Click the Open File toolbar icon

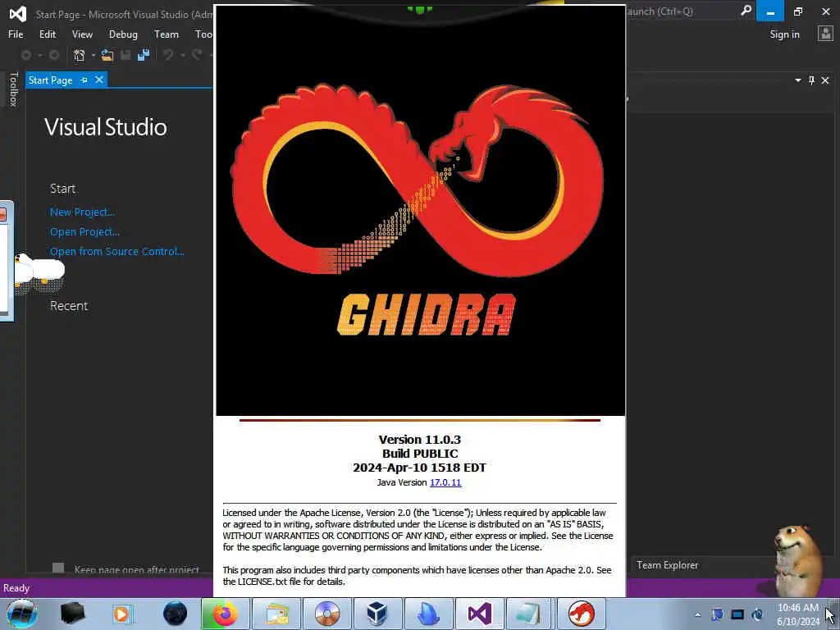tap(107, 55)
